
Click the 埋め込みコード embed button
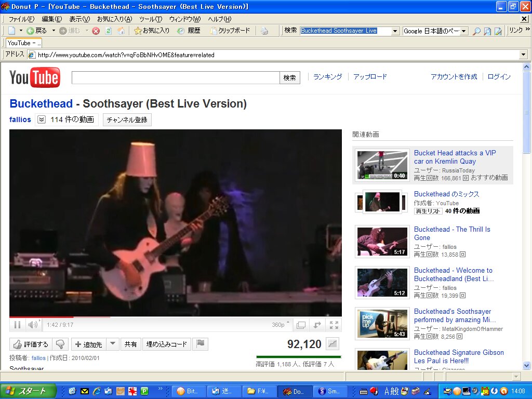coord(167,344)
